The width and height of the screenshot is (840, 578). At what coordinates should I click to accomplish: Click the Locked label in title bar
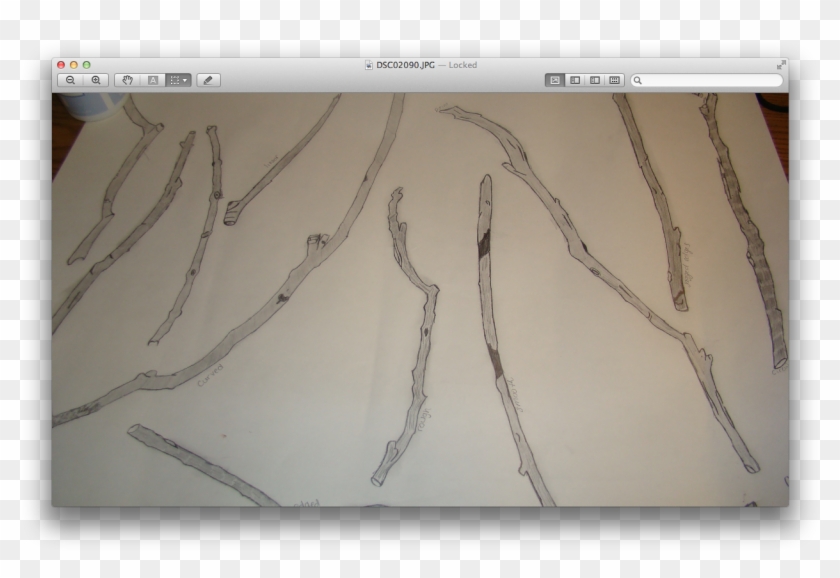coord(462,65)
